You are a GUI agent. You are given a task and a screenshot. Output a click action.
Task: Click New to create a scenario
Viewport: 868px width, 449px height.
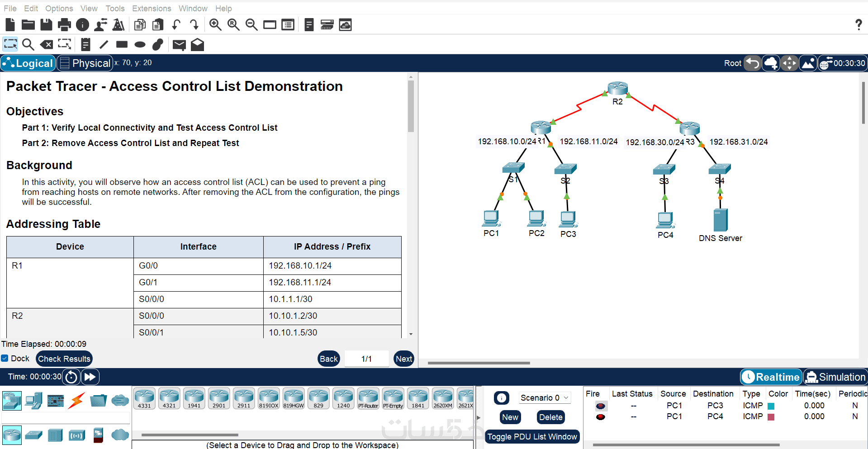(x=510, y=417)
